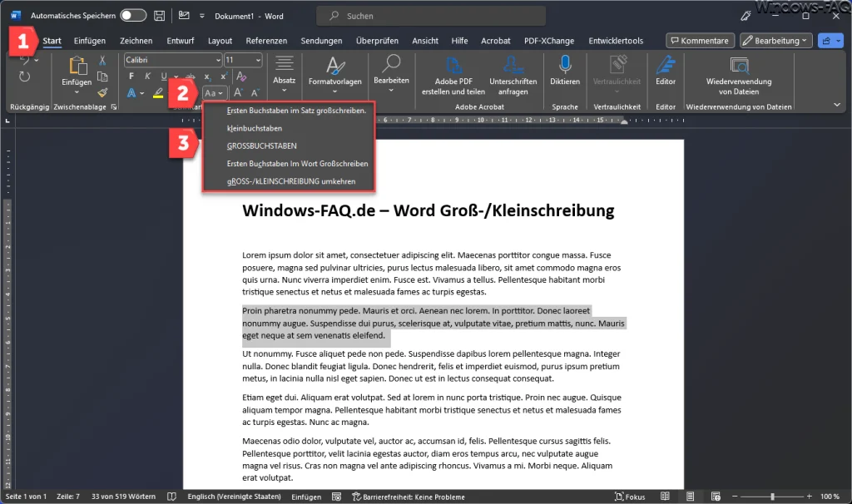The width and height of the screenshot is (852, 504).
Task: Open Wiederverwendung von Dateien
Action: (x=739, y=76)
